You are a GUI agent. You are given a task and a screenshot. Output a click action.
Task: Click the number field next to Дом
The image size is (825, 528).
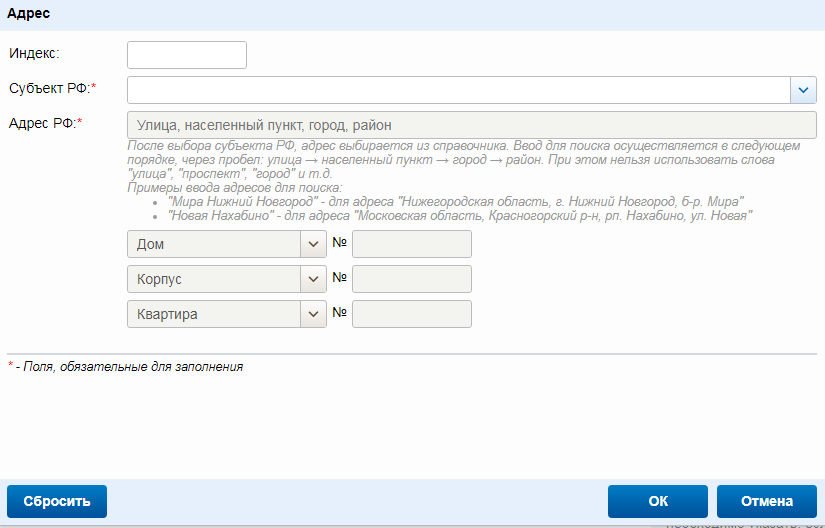coord(411,244)
